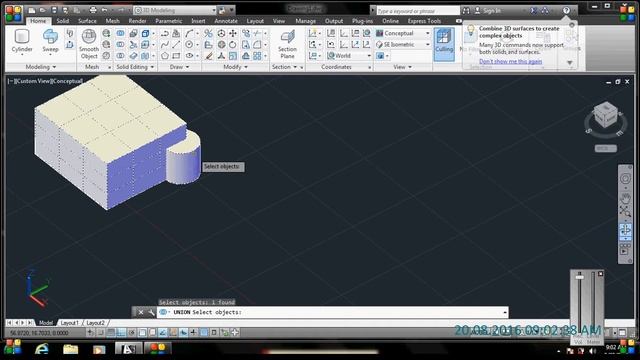Viewport: 640px width, 360px height.
Task: Select the Circle tool in Draw panel
Action: coord(189,44)
